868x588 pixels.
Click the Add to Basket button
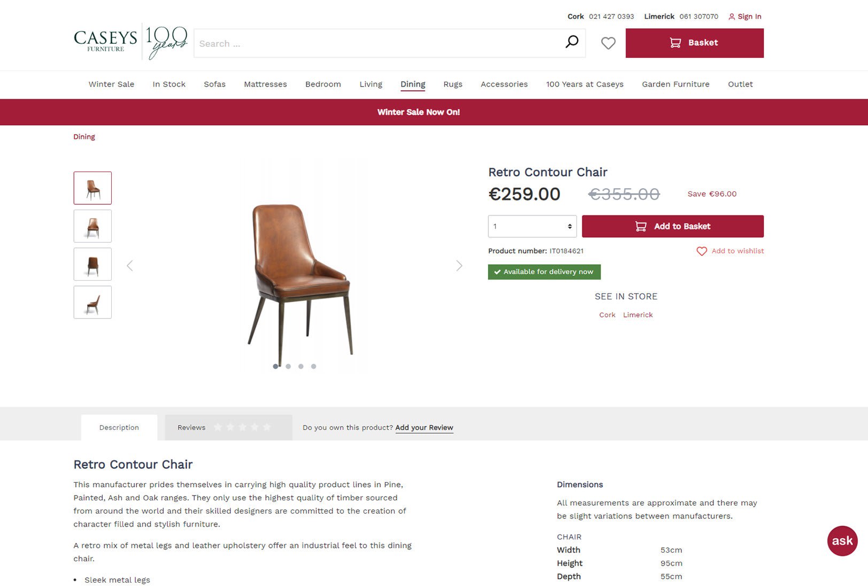(673, 227)
